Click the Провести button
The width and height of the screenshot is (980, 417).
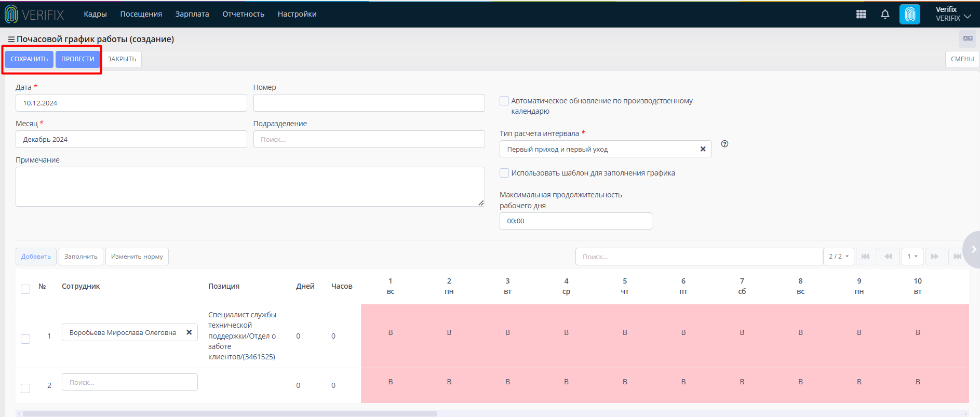point(78,59)
